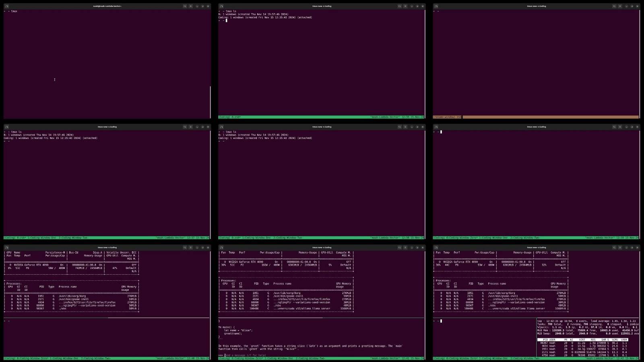Maximize the noah@noah-Lambda-Vector terminal window
The height and width of the screenshot is (362, 644).
(x=202, y=6)
